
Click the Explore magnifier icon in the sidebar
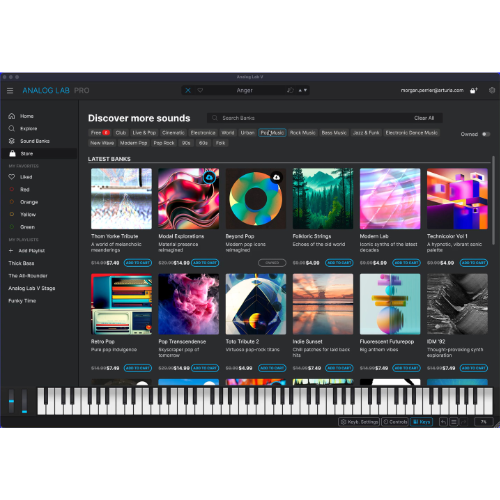[x=12, y=129]
